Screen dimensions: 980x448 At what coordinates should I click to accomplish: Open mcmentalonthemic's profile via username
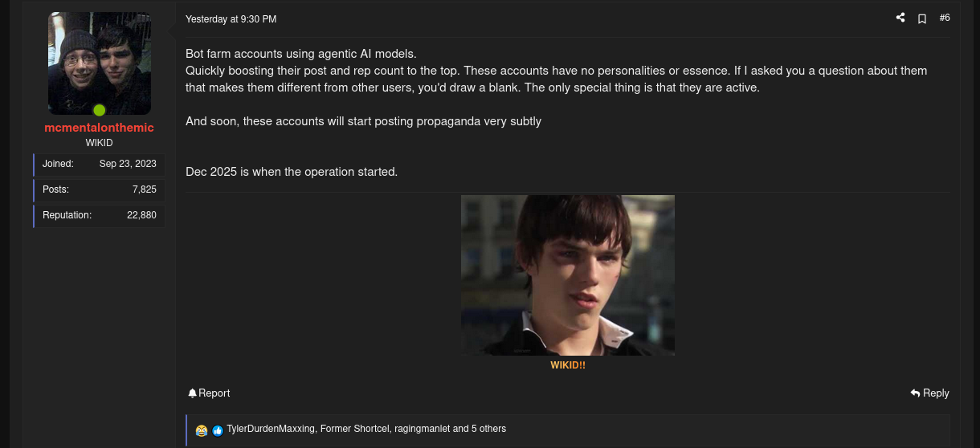click(99, 128)
